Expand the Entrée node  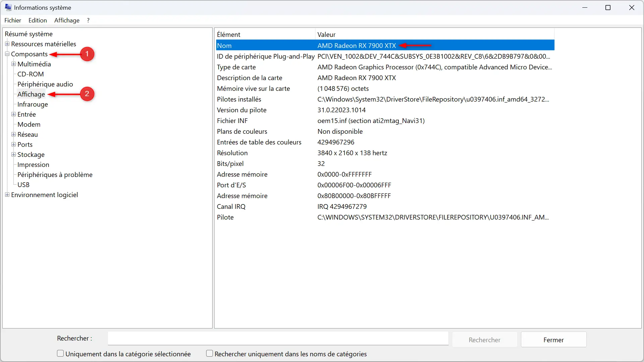tap(13, 114)
